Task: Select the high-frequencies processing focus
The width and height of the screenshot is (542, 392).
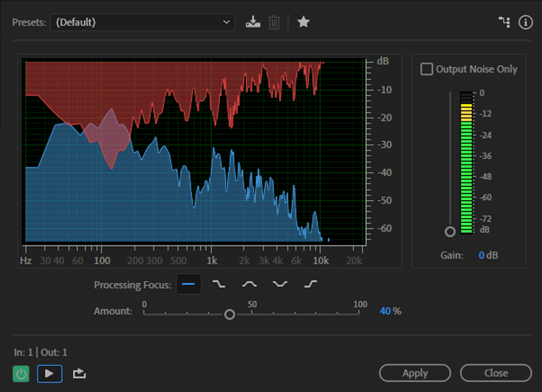Action: tap(310, 284)
